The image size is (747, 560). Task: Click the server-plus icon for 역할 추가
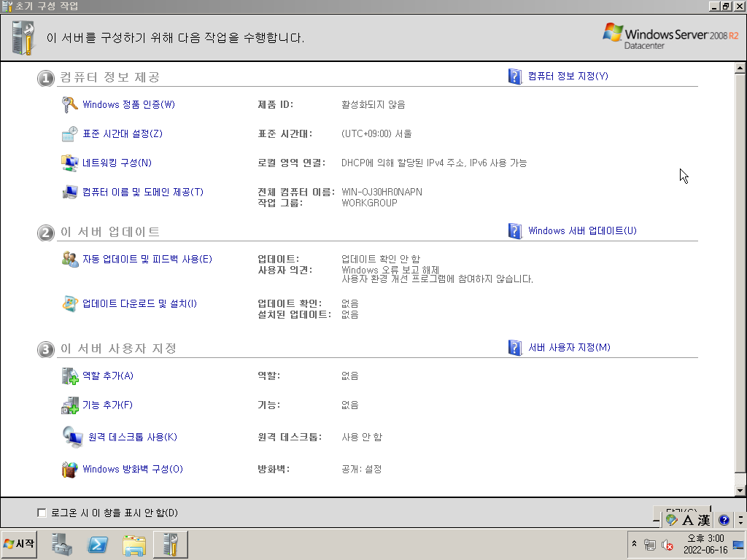(69, 376)
